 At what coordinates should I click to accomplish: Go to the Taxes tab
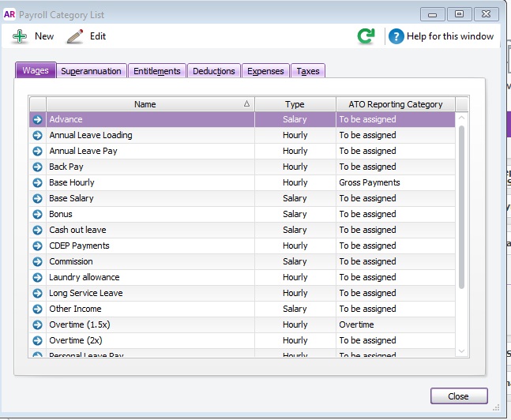307,71
